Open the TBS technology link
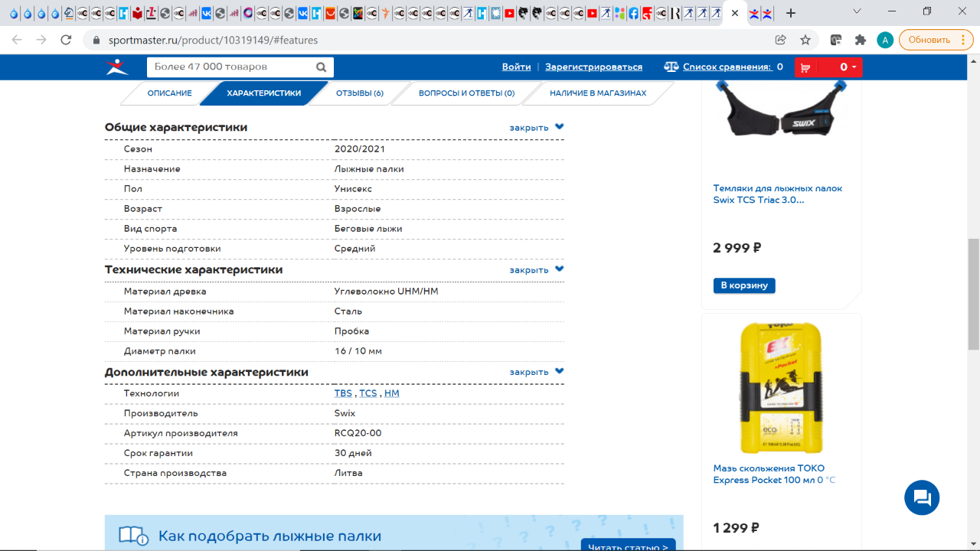The width and height of the screenshot is (980, 551). [343, 393]
